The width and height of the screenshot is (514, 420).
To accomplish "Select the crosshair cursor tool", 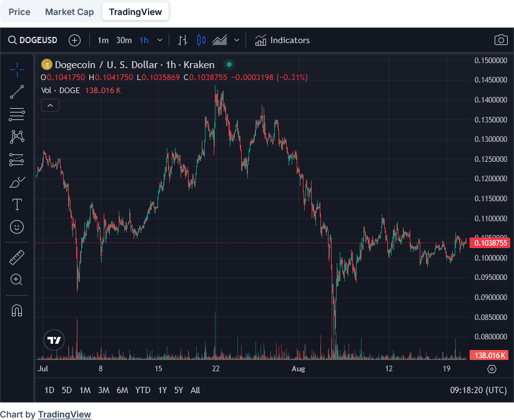I will 17,69.
